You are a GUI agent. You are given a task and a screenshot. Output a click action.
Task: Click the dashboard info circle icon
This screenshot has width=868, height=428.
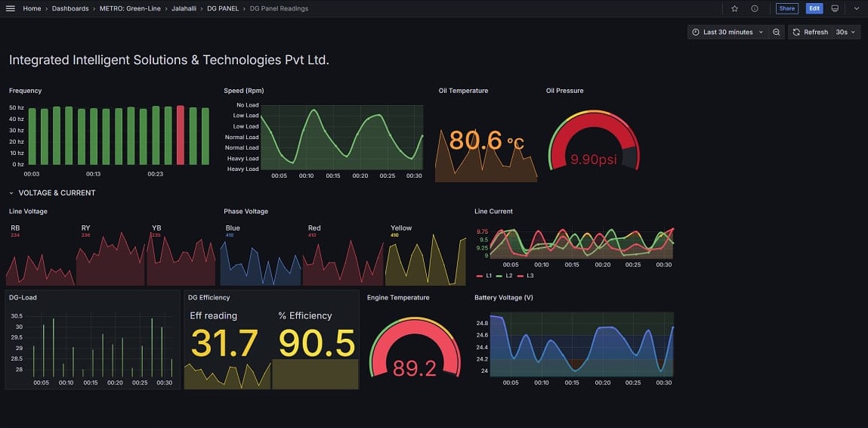point(754,8)
